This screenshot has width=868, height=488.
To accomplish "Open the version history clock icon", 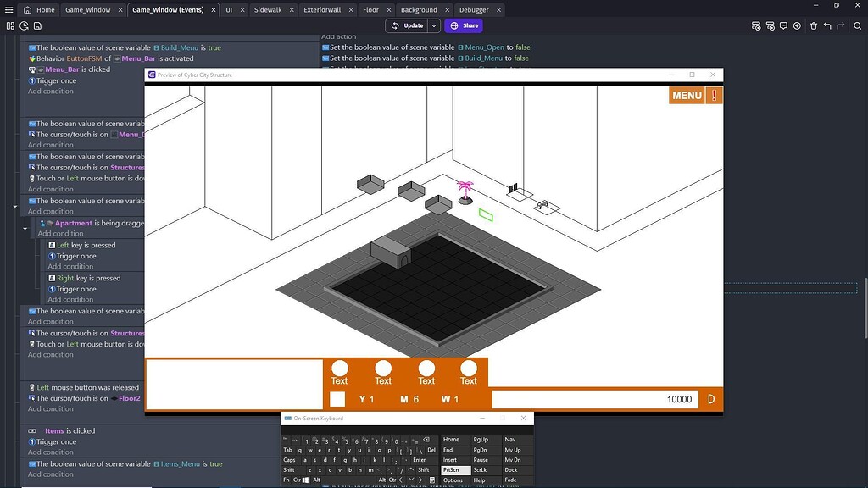I will click(23, 25).
